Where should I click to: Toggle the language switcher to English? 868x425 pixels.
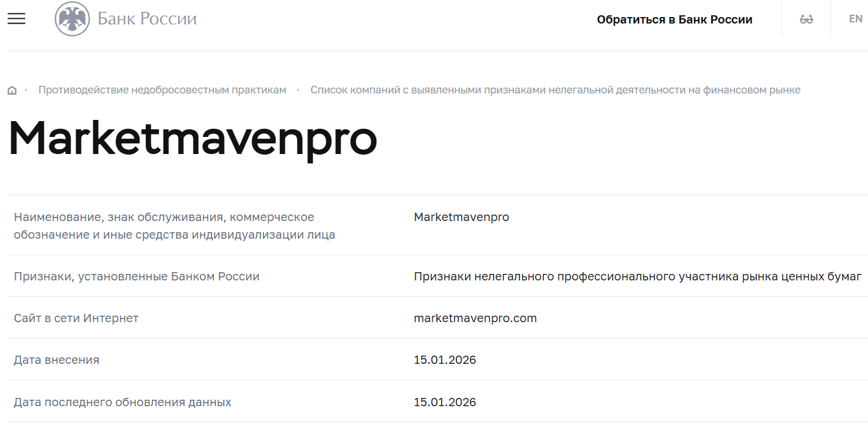tap(856, 18)
